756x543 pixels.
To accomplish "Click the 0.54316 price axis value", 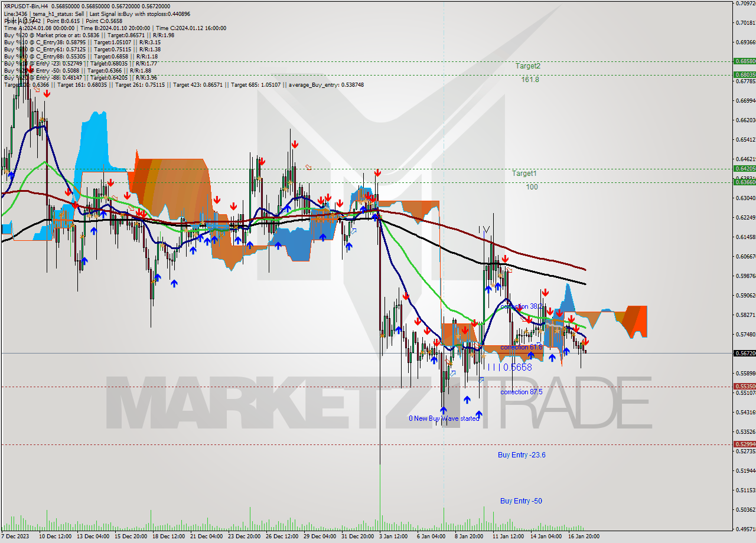I will [x=745, y=413].
